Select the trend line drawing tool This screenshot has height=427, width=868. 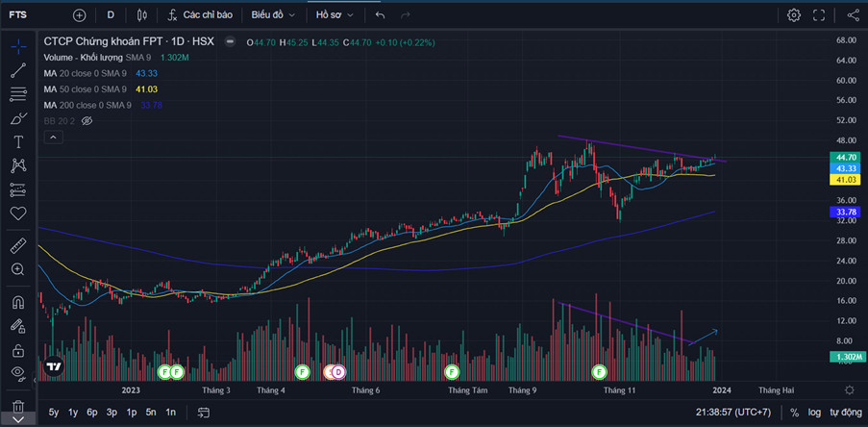pos(17,69)
